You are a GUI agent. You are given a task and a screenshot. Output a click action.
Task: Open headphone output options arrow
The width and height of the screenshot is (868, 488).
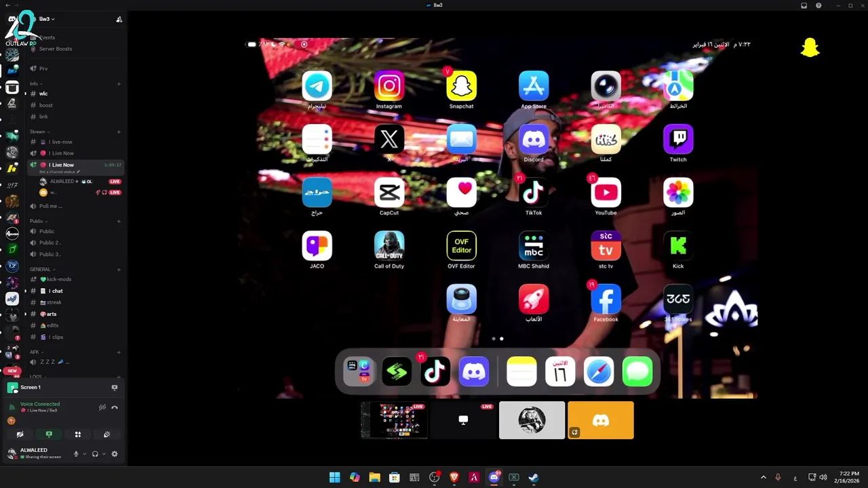click(x=104, y=454)
